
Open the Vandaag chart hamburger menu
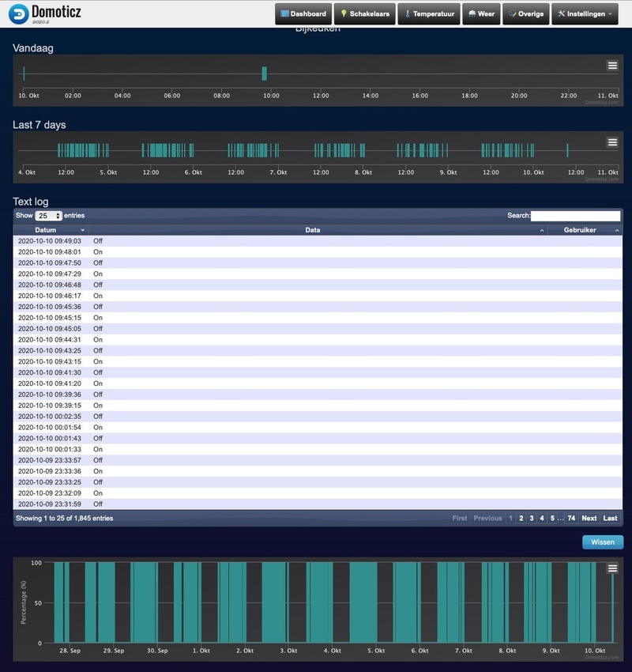pos(612,66)
